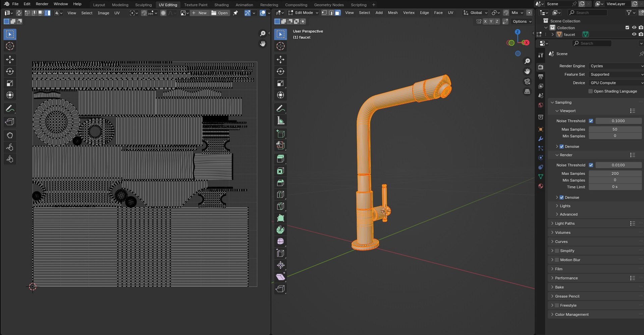Screen dimensions: 644x335
Task: Open the Output properties tab
Action: [x=540, y=77]
